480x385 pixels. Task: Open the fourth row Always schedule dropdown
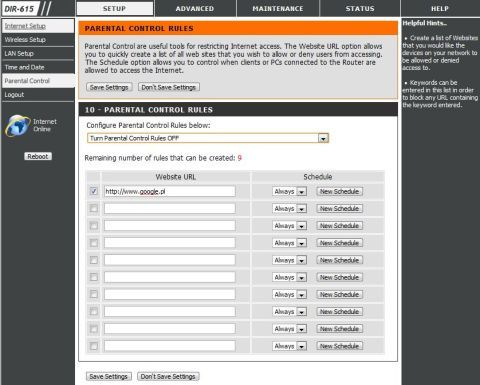[x=289, y=243]
